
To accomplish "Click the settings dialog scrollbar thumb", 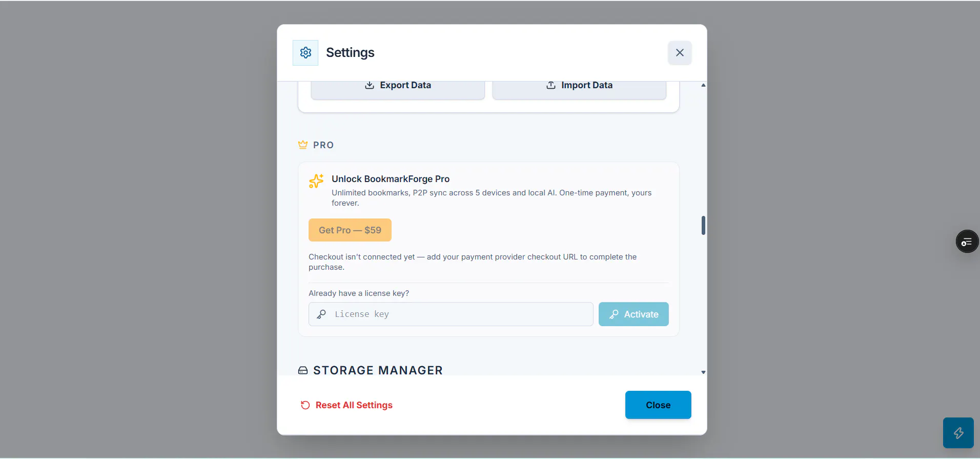I will (x=703, y=225).
